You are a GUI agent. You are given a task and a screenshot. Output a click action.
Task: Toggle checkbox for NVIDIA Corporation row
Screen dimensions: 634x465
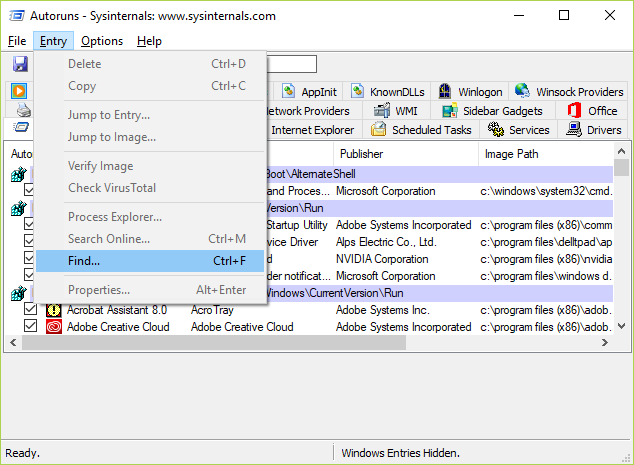tap(29, 258)
